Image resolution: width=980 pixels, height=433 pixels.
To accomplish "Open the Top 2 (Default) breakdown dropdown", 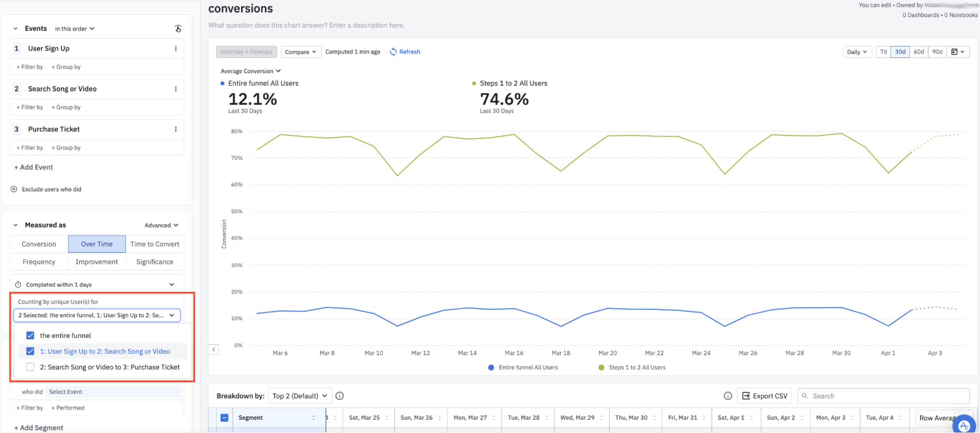I will click(300, 396).
